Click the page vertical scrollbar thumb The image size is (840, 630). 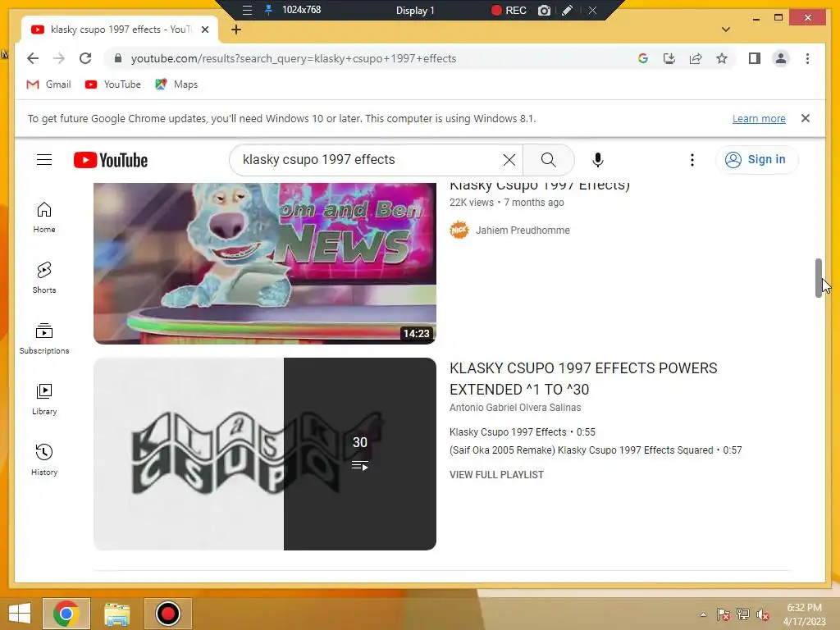pyautogui.click(x=818, y=277)
